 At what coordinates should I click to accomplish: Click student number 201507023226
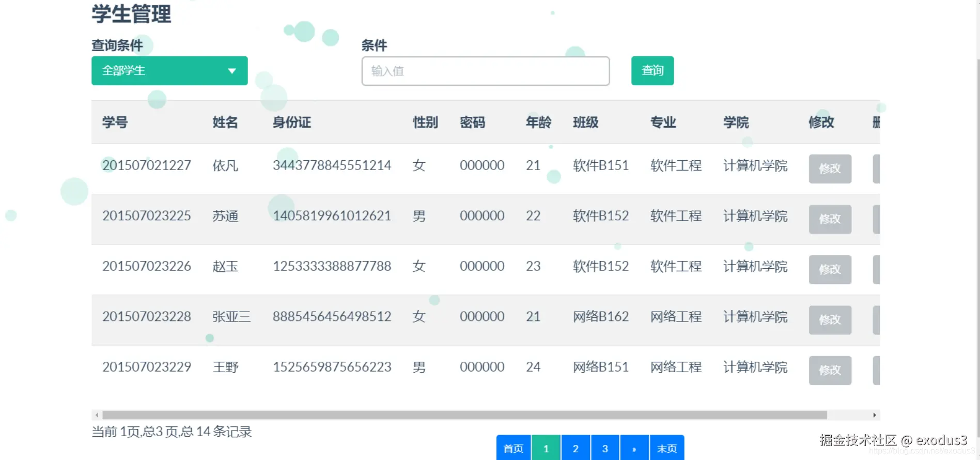pyautogui.click(x=147, y=266)
